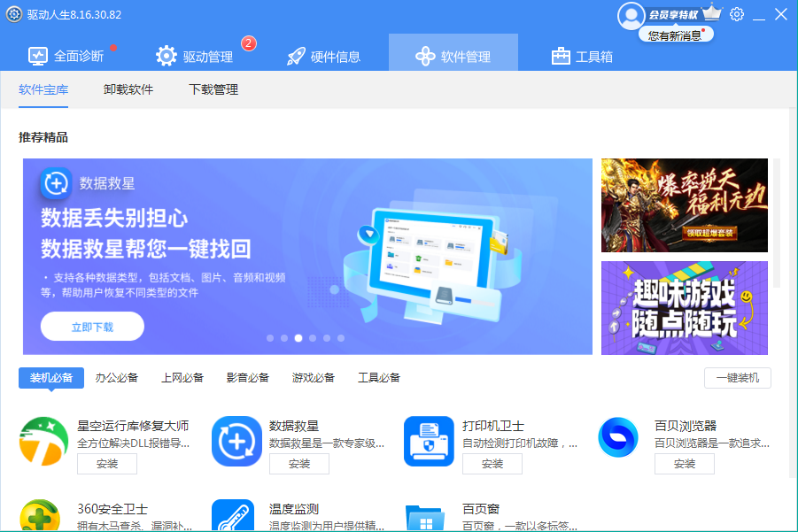Screen dimensions: 798x532
Task: Click the 打印机卫士 app icon
Action: click(429, 441)
